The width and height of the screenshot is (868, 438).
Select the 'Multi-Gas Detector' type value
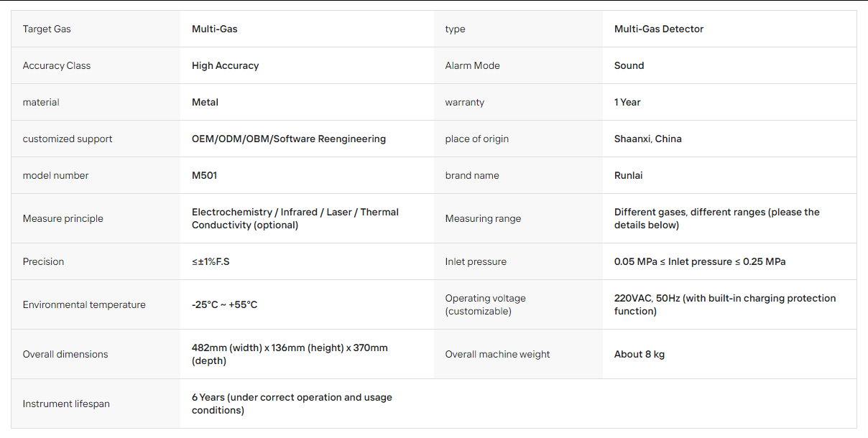pyautogui.click(x=659, y=29)
